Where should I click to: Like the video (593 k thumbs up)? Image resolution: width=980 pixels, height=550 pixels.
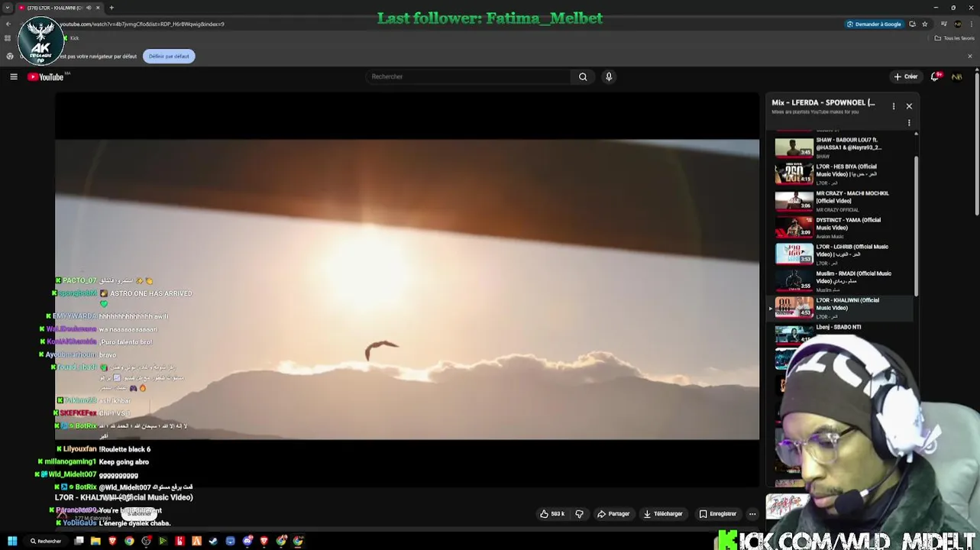click(x=552, y=514)
